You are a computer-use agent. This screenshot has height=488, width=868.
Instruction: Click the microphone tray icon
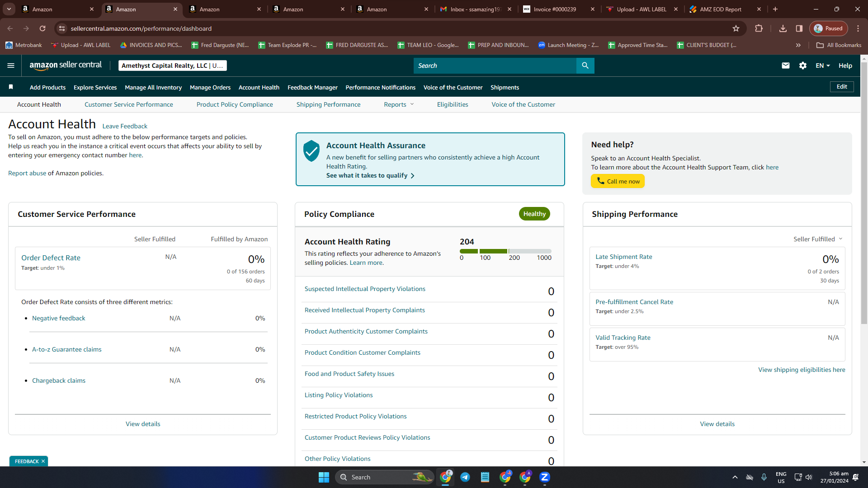pyautogui.click(x=764, y=477)
